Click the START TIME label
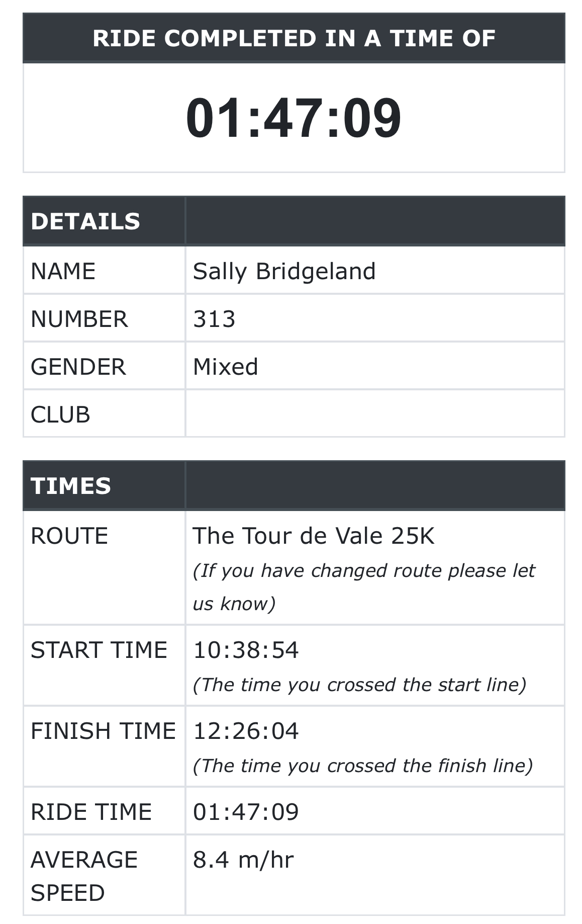 99,650
